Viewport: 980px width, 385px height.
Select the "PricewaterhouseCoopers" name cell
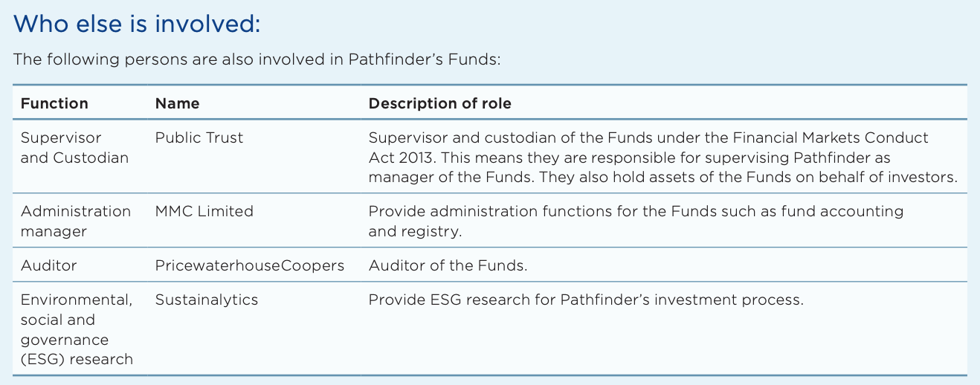(x=249, y=265)
